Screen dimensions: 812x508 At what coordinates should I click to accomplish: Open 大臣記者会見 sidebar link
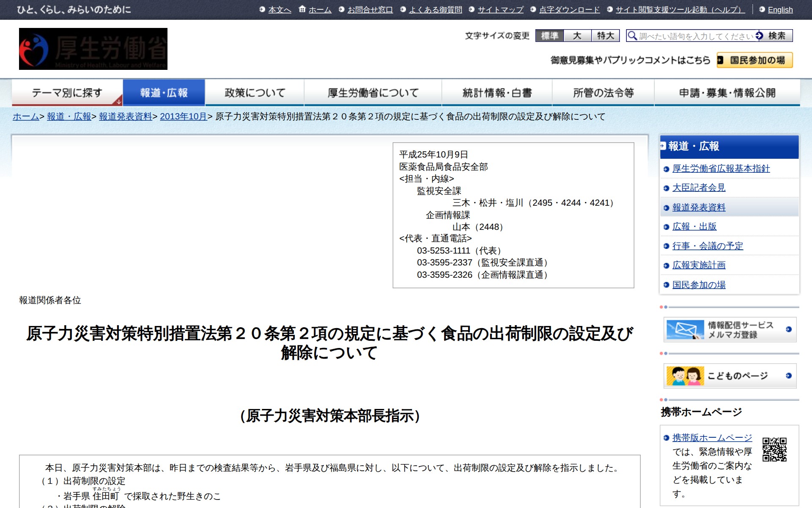click(x=699, y=188)
